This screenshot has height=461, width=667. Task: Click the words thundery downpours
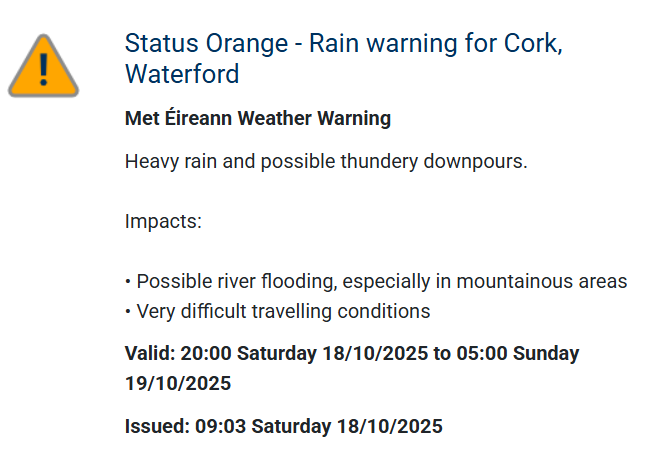click(x=431, y=162)
